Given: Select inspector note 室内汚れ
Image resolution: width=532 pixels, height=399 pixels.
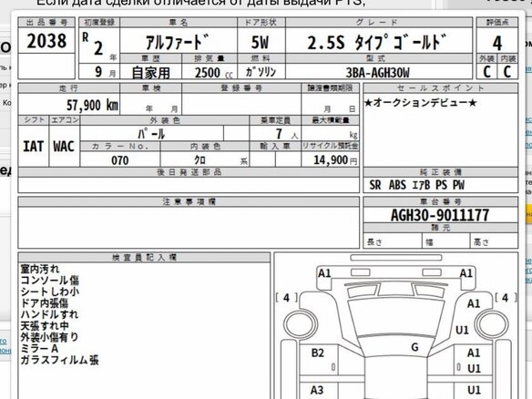Looking at the screenshot, I should [x=40, y=269].
